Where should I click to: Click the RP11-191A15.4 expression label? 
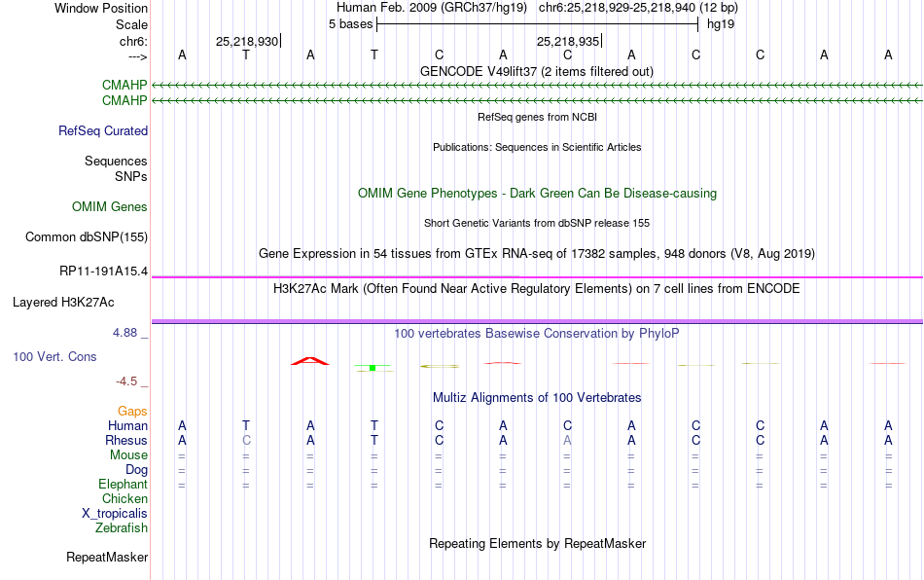(104, 272)
